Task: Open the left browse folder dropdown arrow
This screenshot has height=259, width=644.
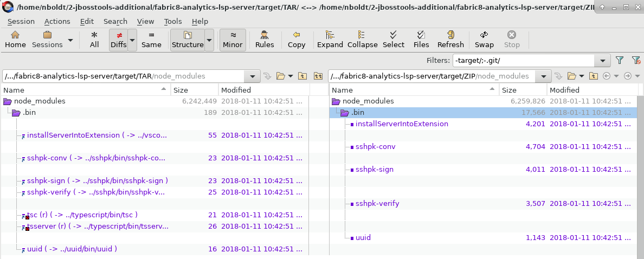Action: (x=291, y=76)
